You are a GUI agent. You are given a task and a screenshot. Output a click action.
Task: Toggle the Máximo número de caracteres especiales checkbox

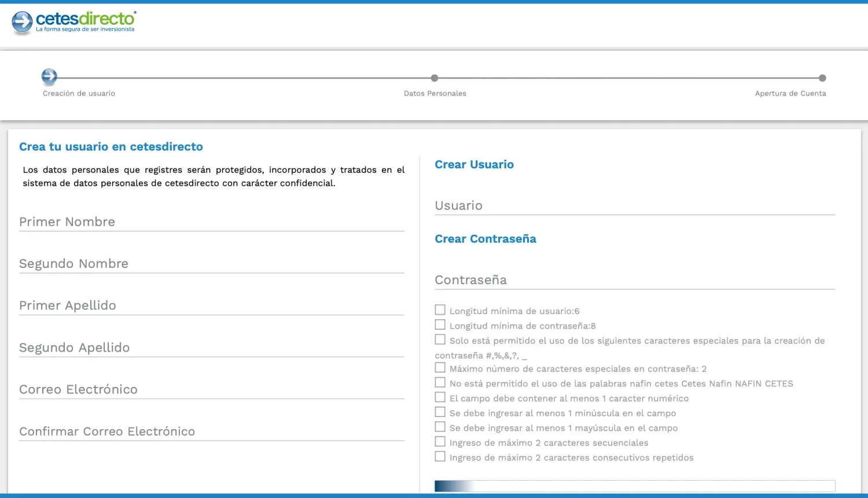click(x=440, y=368)
